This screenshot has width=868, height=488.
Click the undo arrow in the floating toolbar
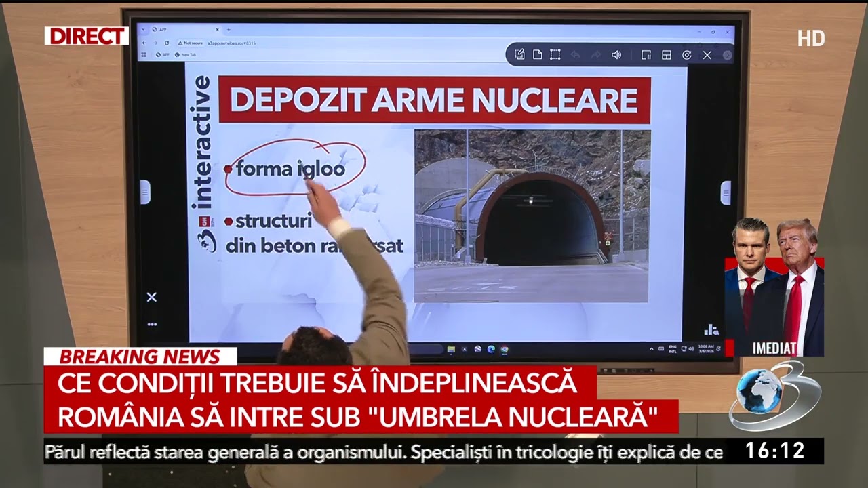pos(575,54)
